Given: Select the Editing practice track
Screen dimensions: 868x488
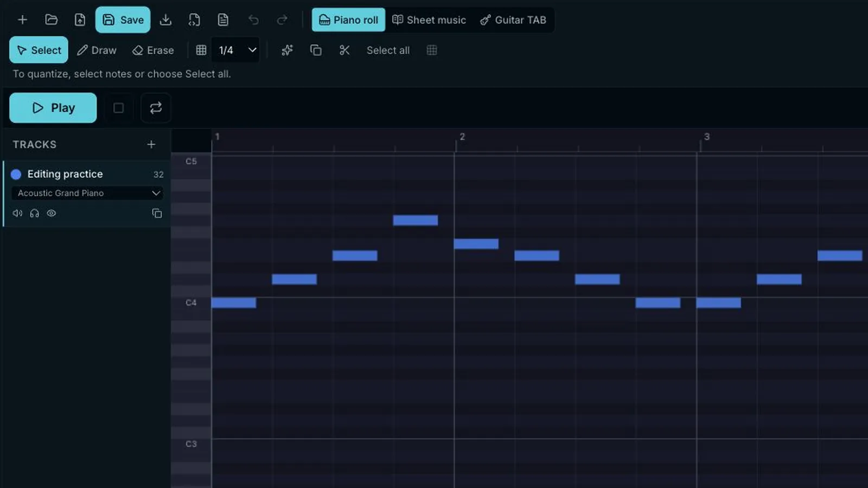Looking at the screenshot, I should pos(87,193).
